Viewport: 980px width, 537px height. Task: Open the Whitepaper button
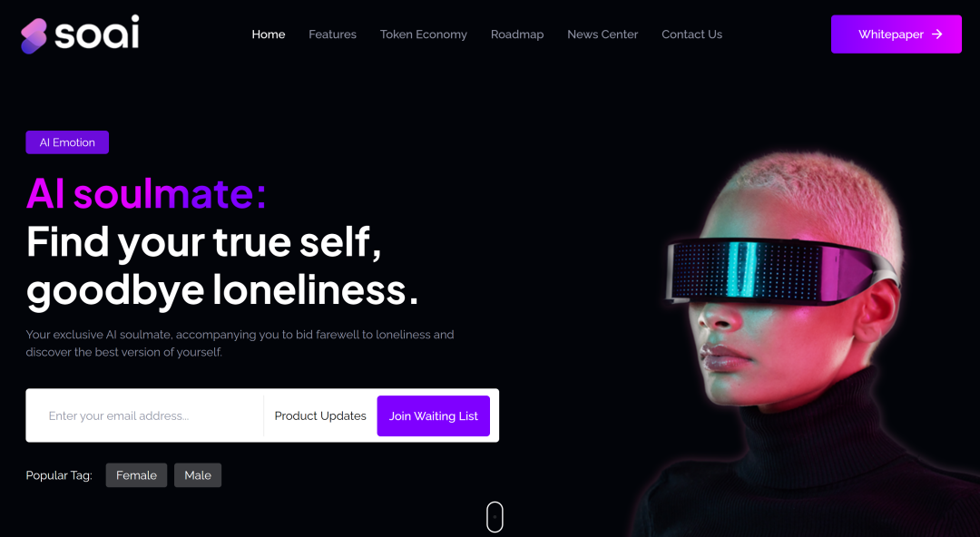click(897, 34)
